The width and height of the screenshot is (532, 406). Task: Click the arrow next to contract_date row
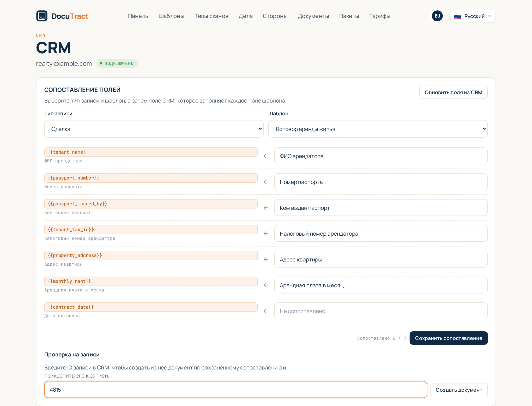pos(266,311)
